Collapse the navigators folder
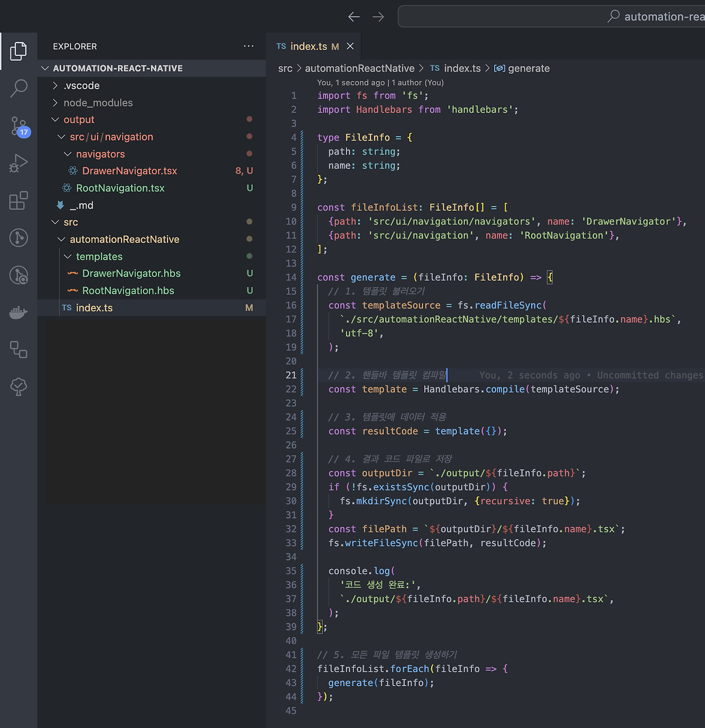Viewport: 705px width, 728px height. [68, 154]
